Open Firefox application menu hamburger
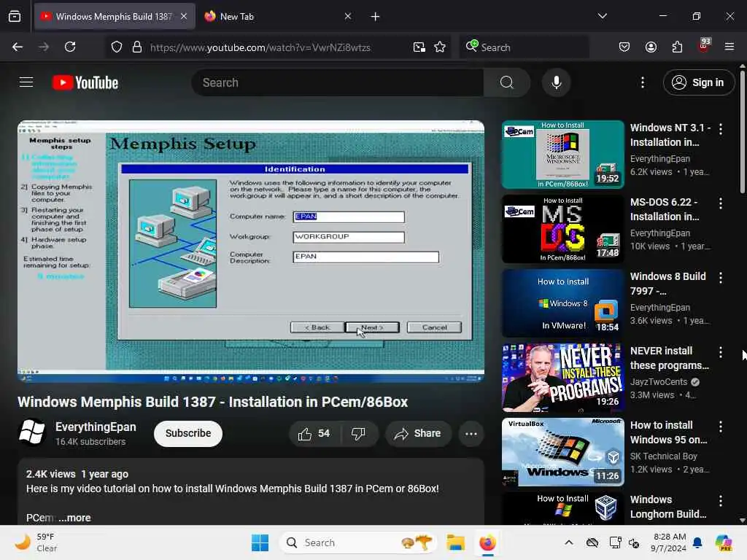Viewport: 747px width, 560px height. click(x=729, y=47)
